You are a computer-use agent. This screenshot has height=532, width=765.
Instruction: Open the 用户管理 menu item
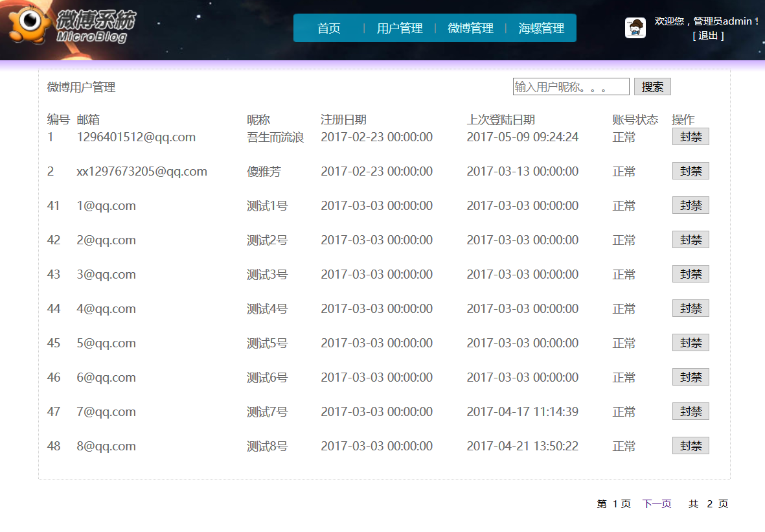tap(400, 29)
